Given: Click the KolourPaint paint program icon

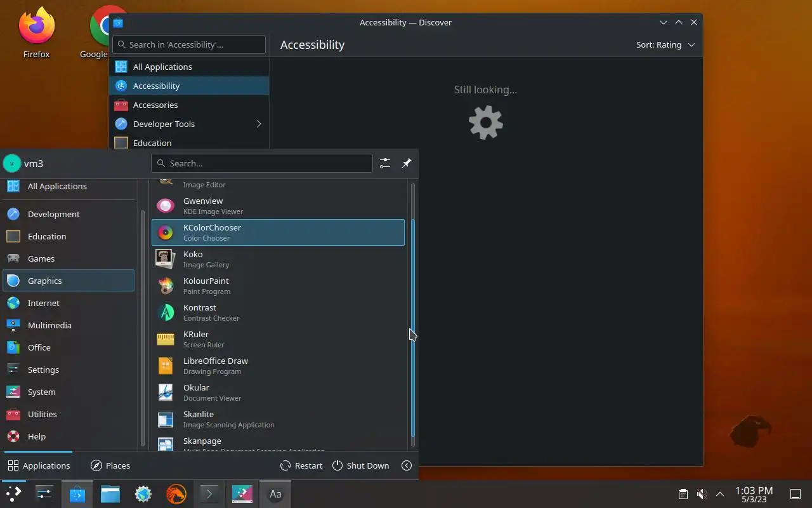Looking at the screenshot, I should click(166, 286).
